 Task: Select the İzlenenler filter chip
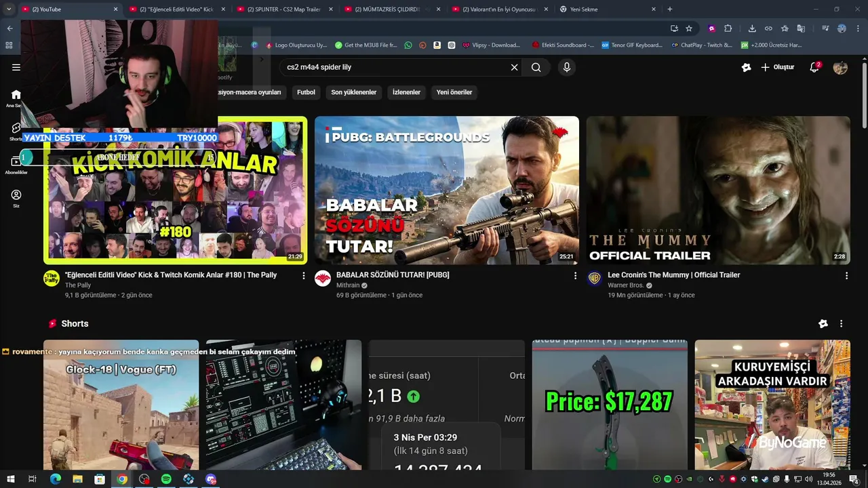tap(406, 92)
